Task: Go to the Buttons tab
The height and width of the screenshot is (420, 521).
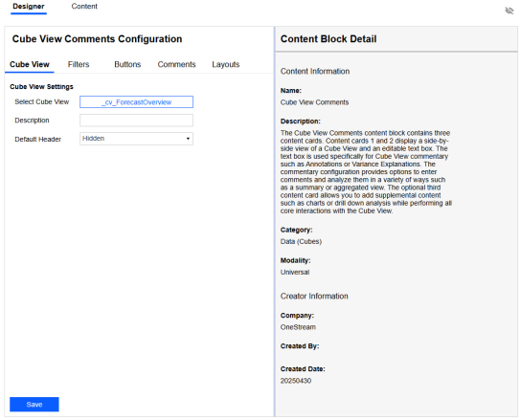Action: point(127,64)
